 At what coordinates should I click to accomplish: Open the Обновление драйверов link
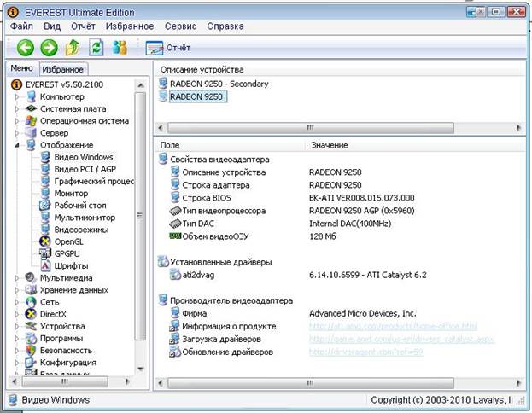click(x=365, y=352)
